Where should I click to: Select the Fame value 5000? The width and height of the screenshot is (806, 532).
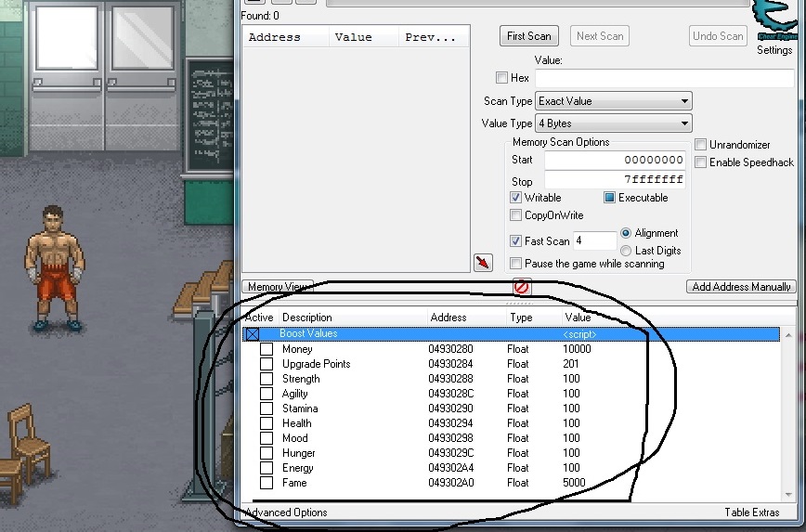click(x=574, y=483)
